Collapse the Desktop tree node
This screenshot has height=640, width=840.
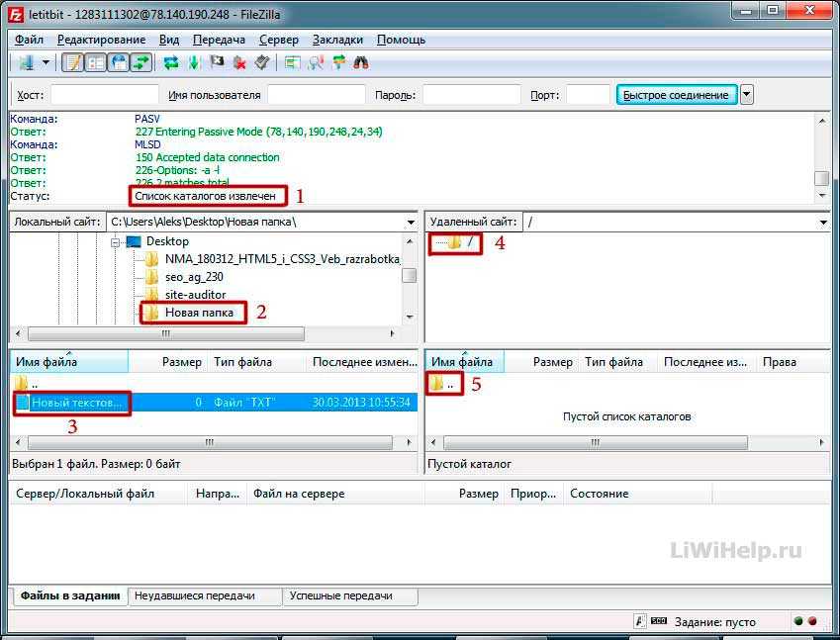coord(115,242)
